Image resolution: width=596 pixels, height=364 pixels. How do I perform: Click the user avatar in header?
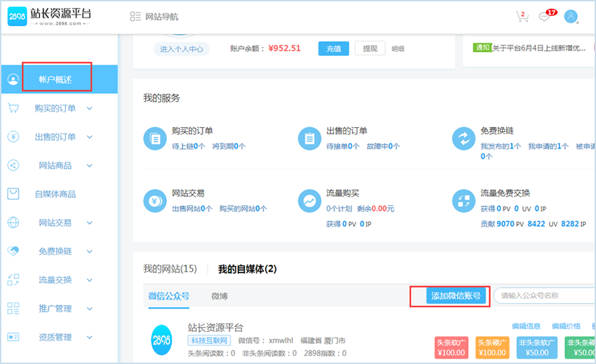(x=571, y=17)
